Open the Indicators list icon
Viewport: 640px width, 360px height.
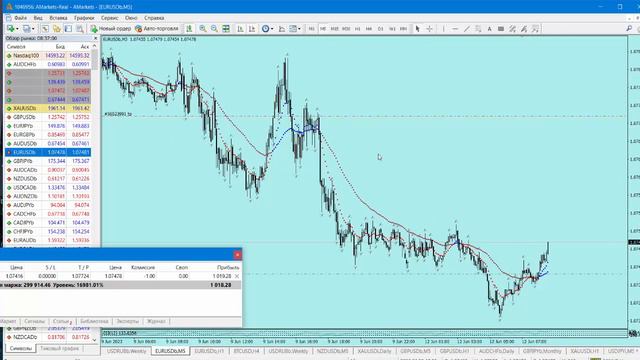(282, 29)
